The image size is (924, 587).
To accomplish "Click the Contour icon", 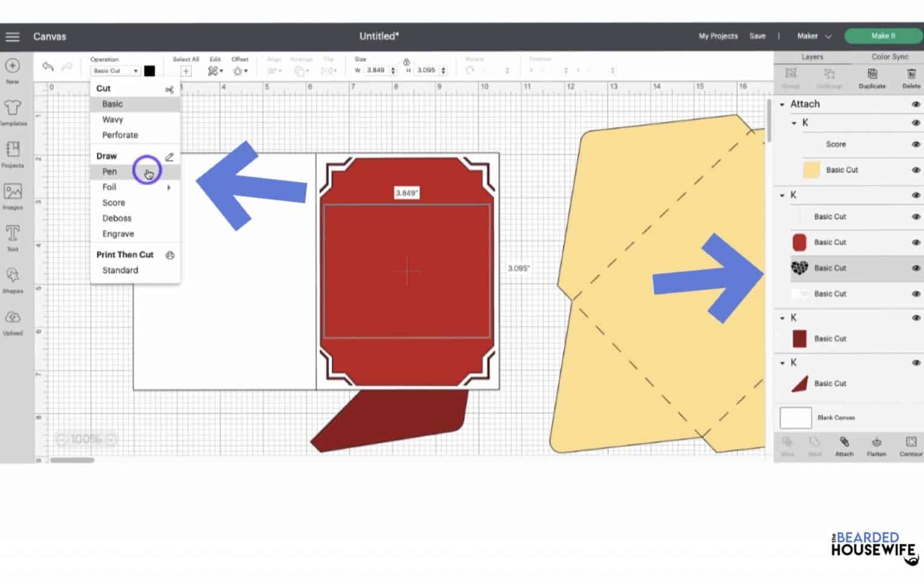I will (911, 446).
